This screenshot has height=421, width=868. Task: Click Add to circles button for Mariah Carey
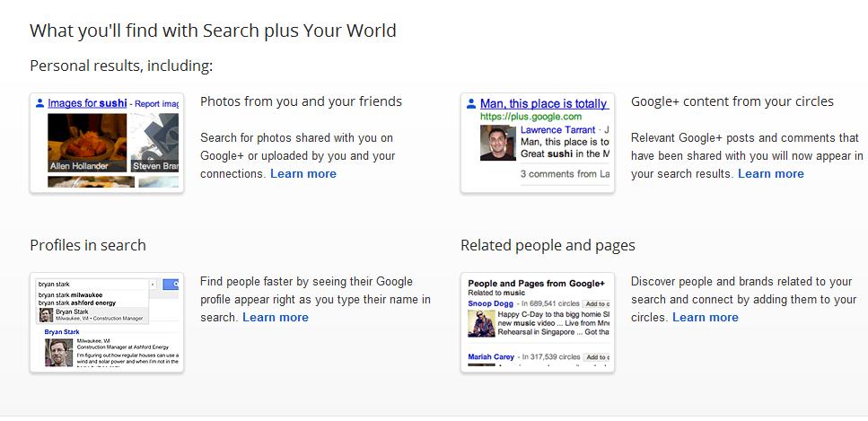point(597,357)
